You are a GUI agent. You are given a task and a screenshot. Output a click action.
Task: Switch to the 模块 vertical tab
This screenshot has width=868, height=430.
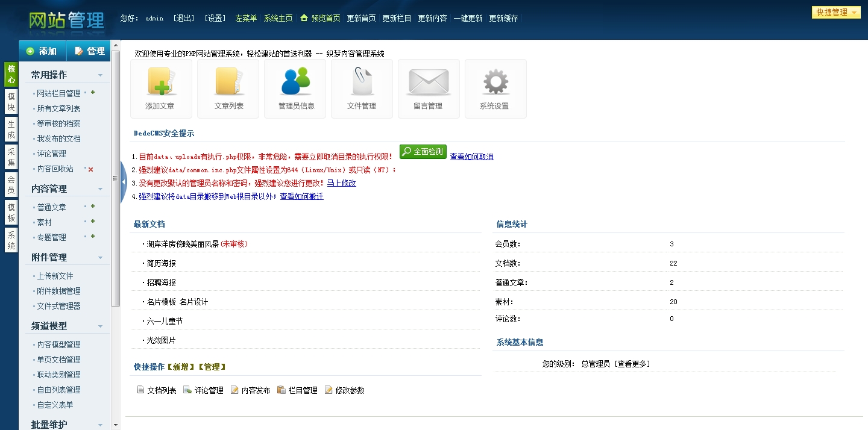point(11,102)
